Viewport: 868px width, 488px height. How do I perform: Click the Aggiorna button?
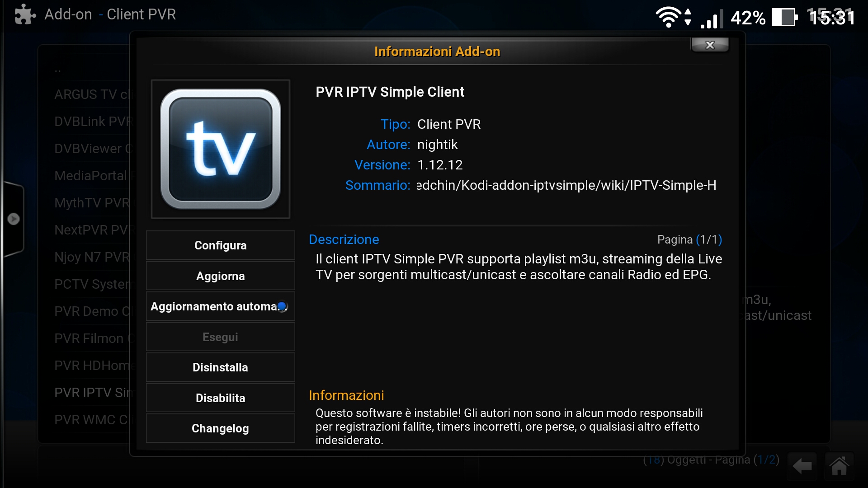pyautogui.click(x=221, y=276)
